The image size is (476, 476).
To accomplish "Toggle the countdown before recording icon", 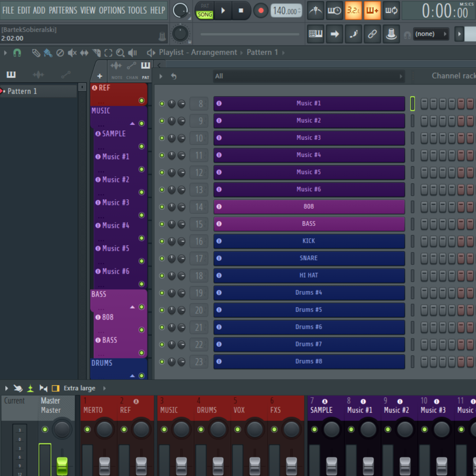I will pyautogui.click(x=353, y=11).
